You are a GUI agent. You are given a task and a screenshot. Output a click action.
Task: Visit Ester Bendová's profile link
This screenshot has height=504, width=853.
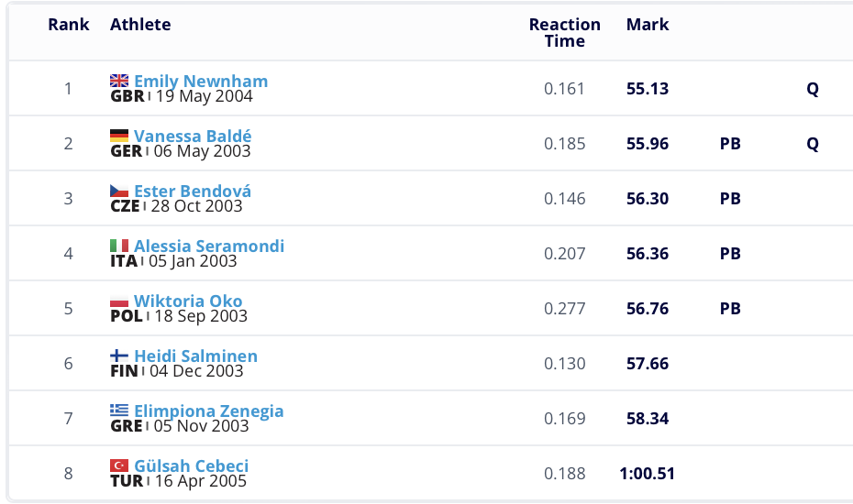coord(193,191)
